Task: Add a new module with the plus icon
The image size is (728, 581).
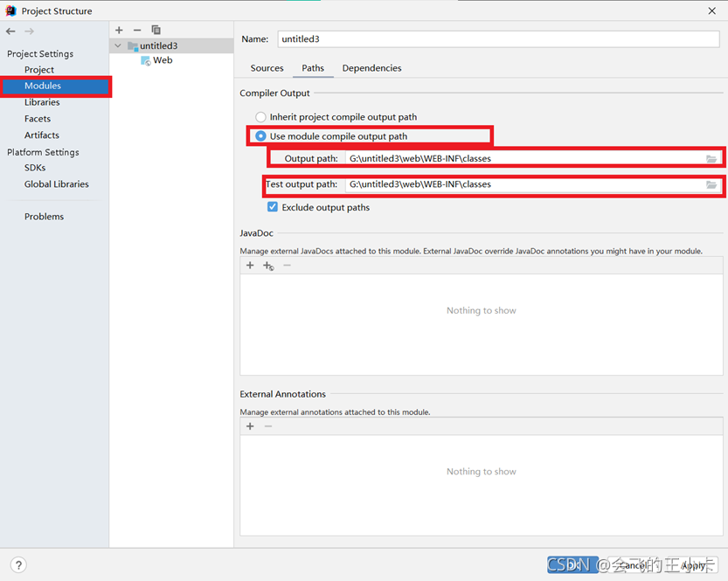Action: (x=119, y=31)
